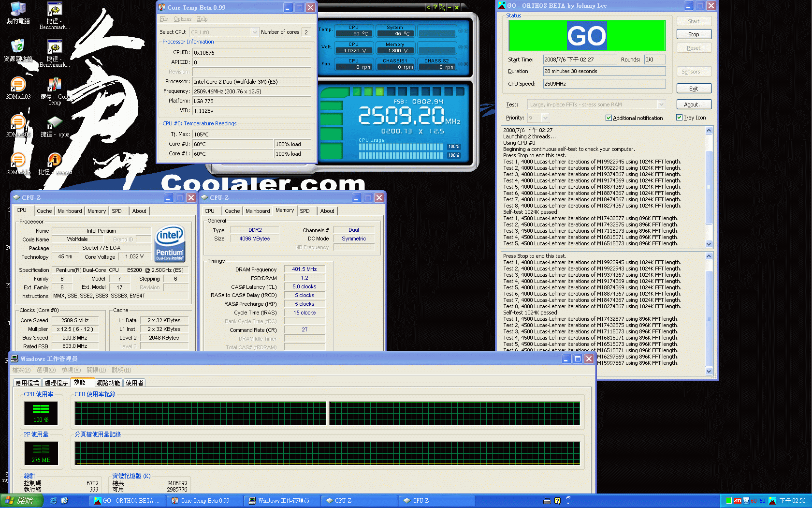Image resolution: width=812 pixels, height=508 pixels.
Task: Uncheck Additional notification in ORTHOS
Action: tap(609, 118)
